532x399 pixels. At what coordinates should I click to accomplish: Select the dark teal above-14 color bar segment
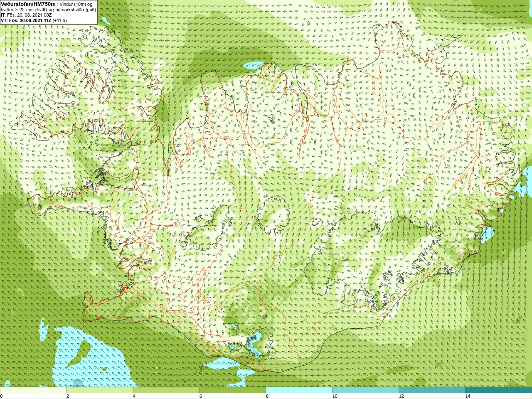(499, 390)
